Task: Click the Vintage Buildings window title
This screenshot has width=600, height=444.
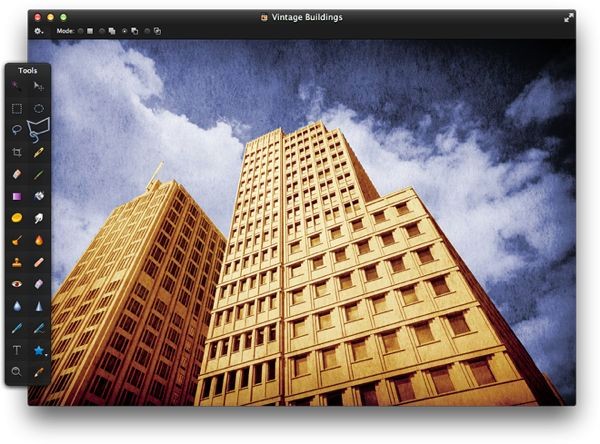Action: [x=307, y=17]
